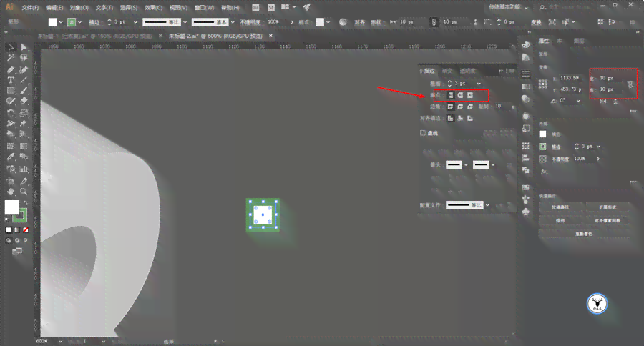
Task: Choose butt cap in stroke panel
Action: 451,95
